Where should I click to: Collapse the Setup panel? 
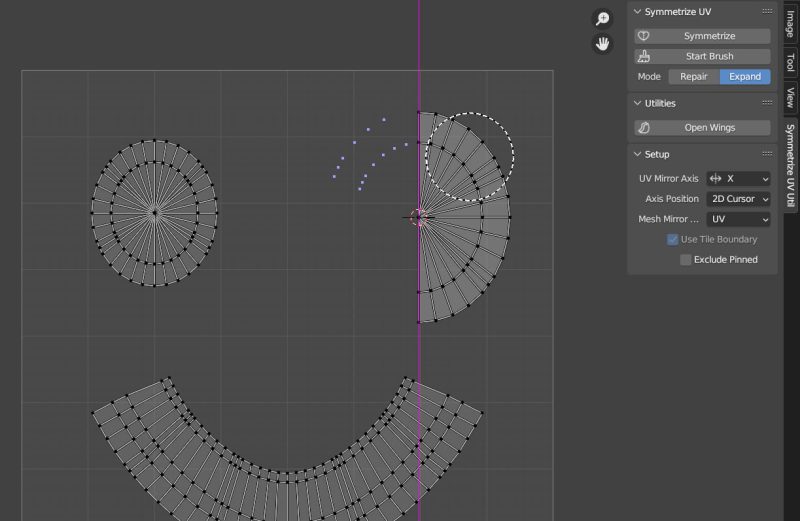pyautogui.click(x=638, y=154)
